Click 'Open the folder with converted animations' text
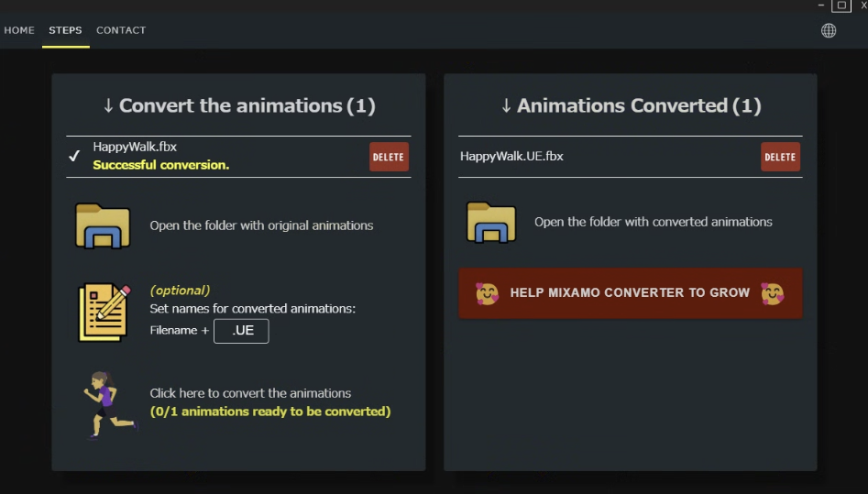The image size is (868, 494). [x=653, y=222]
